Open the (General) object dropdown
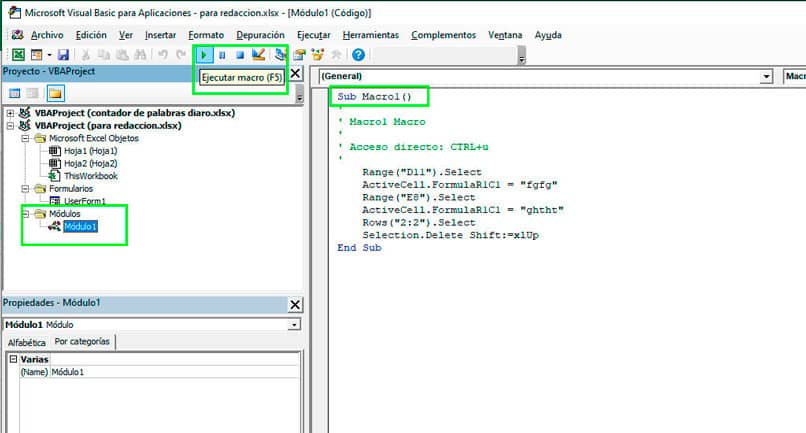 (766, 76)
